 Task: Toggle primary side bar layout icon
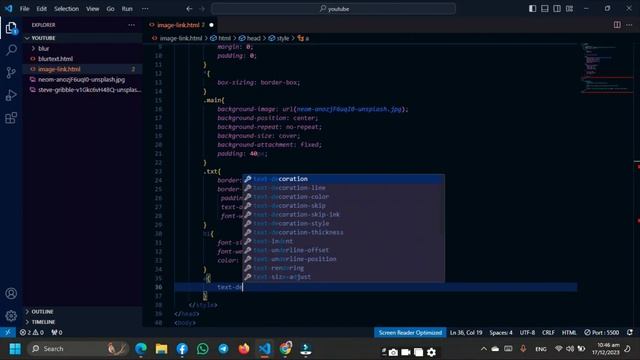click(532, 9)
